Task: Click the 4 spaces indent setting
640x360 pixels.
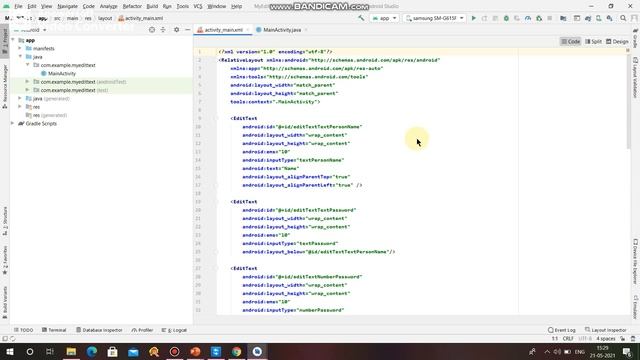Action: click(x=605, y=339)
